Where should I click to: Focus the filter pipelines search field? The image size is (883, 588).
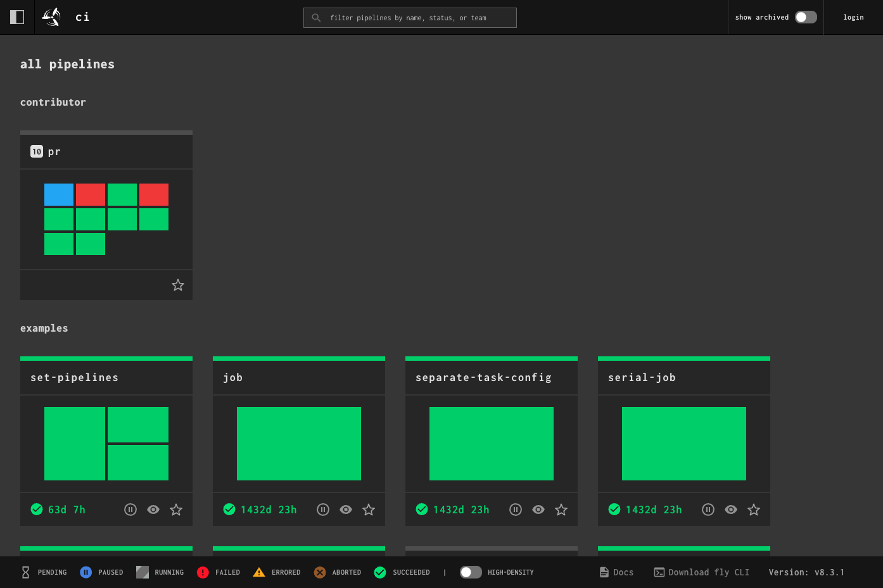(x=410, y=18)
